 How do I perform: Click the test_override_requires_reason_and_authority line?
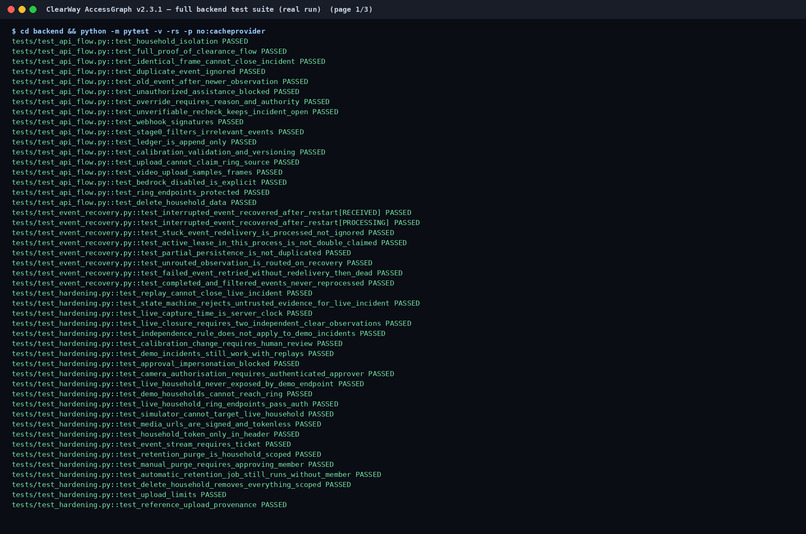(171, 102)
